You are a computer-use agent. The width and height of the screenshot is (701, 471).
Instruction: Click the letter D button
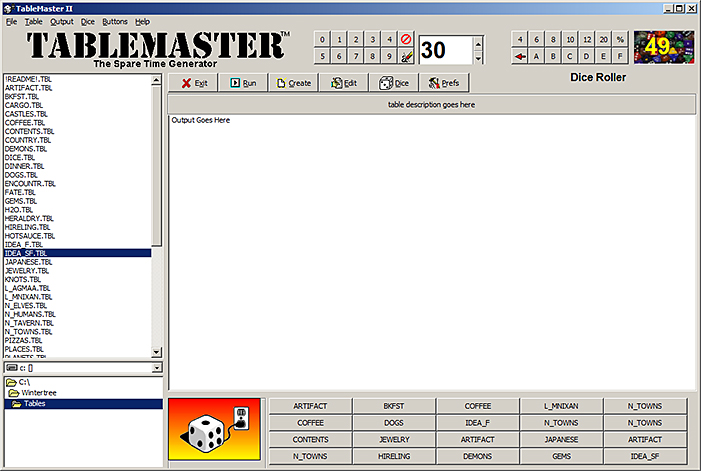[x=587, y=56]
